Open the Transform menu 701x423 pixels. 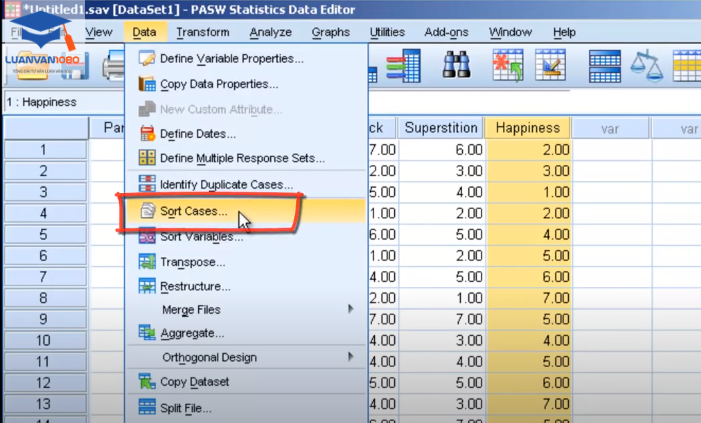[203, 32]
